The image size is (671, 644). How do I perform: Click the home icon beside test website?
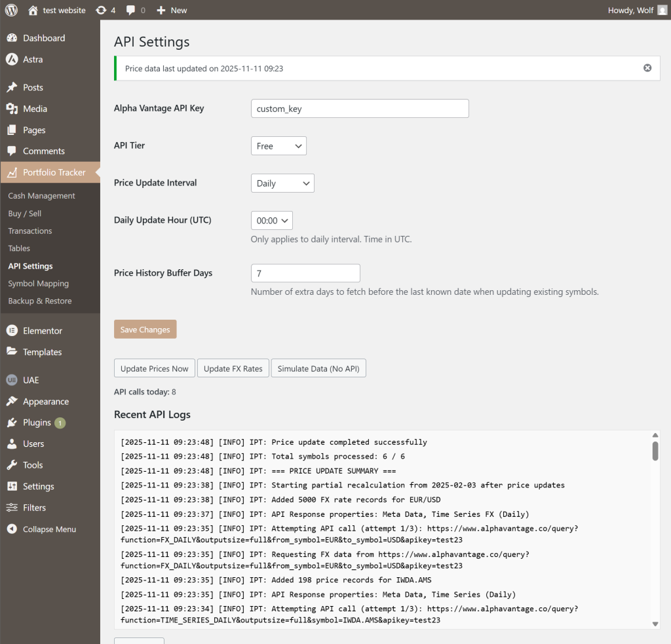(x=33, y=10)
